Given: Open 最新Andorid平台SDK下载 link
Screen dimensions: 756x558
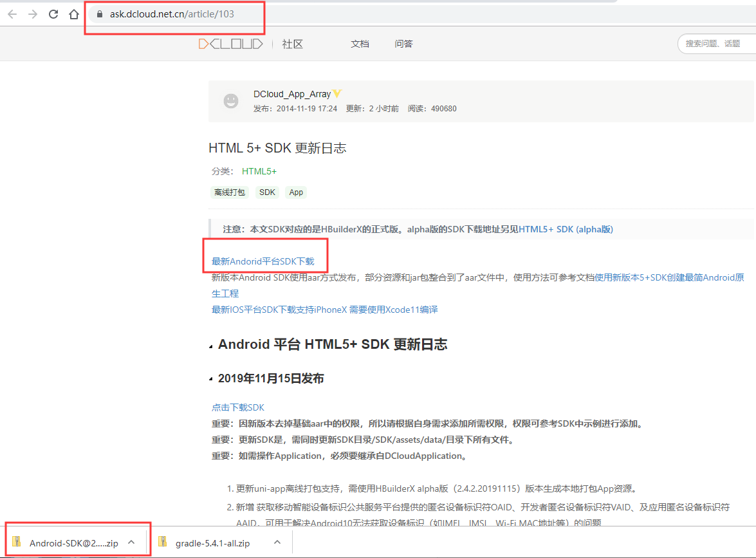Looking at the screenshot, I should 263,261.
